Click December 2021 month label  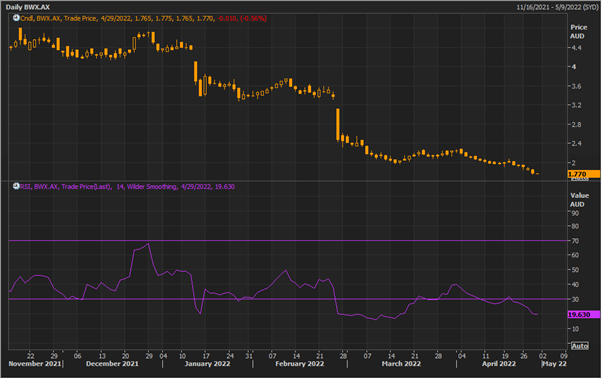[112, 364]
